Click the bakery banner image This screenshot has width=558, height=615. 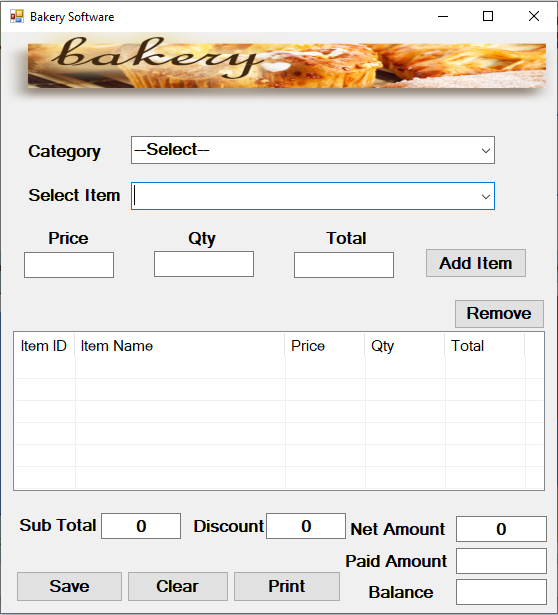tap(287, 66)
